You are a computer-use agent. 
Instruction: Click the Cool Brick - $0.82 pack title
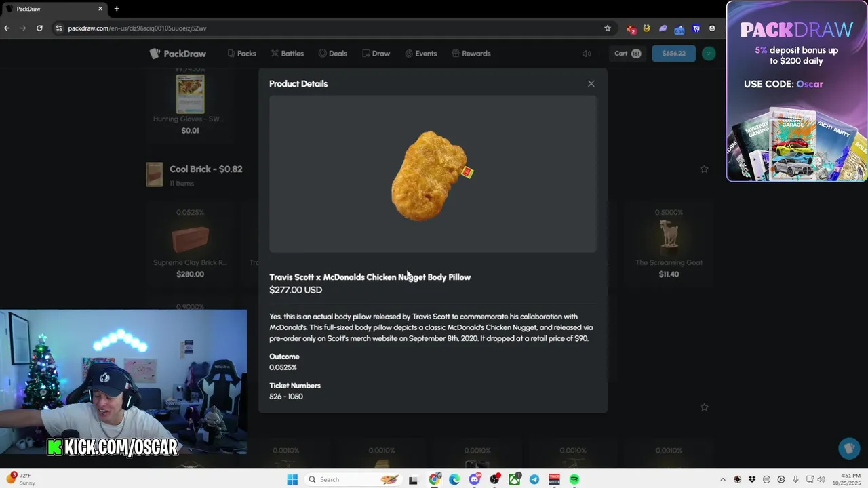(205, 169)
